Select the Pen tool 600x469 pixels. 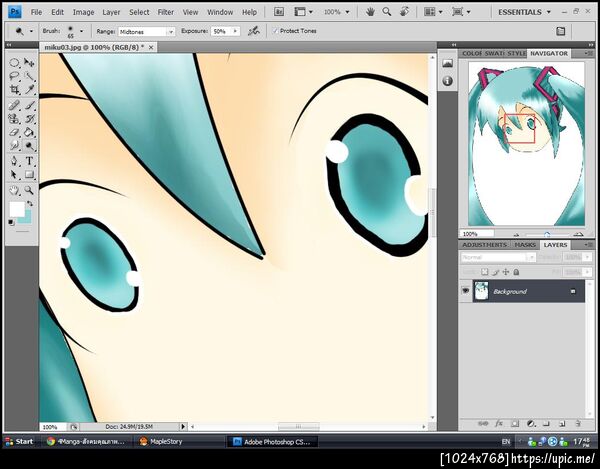coord(14,161)
